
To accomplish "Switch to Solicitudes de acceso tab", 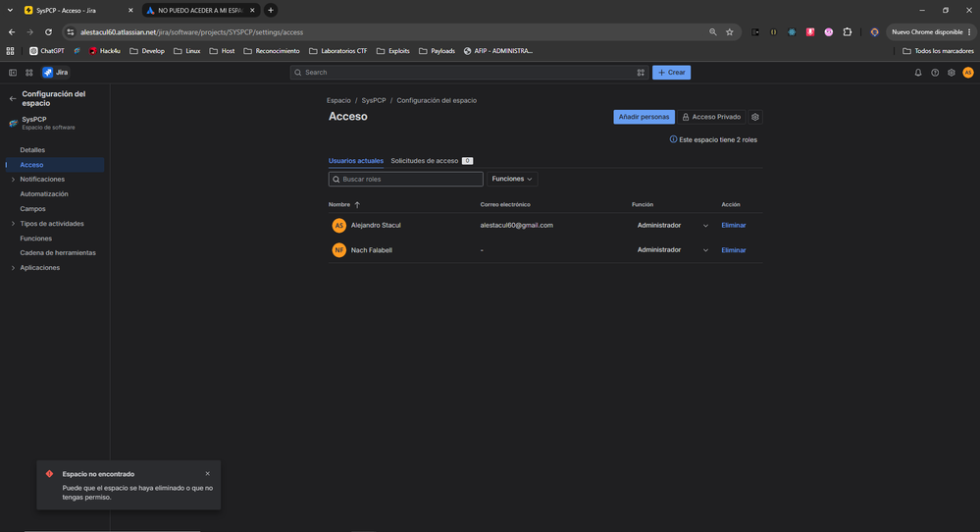I will [x=432, y=161].
